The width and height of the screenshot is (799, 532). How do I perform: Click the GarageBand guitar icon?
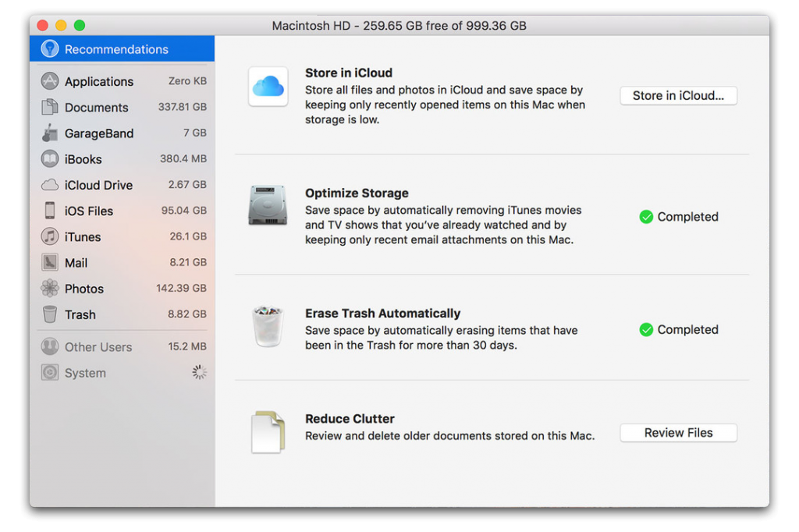(x=49, y=133)
